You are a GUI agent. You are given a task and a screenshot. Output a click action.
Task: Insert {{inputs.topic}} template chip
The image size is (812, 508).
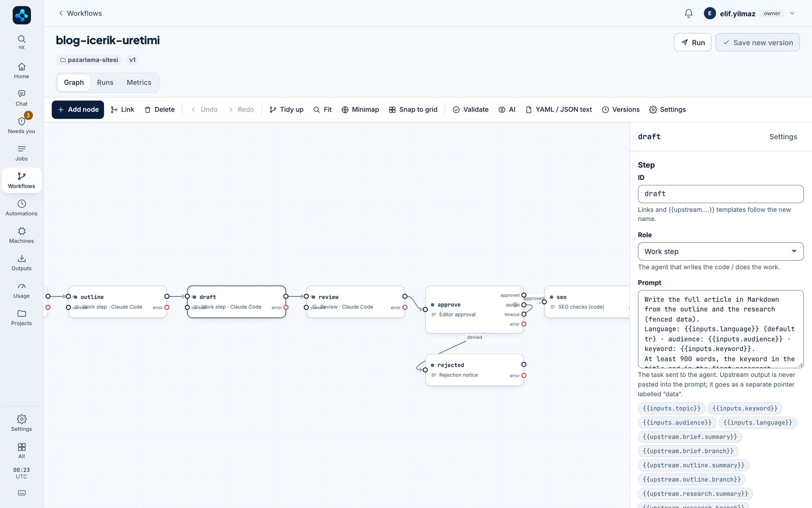pyautogui.click(x=672, y=408)
